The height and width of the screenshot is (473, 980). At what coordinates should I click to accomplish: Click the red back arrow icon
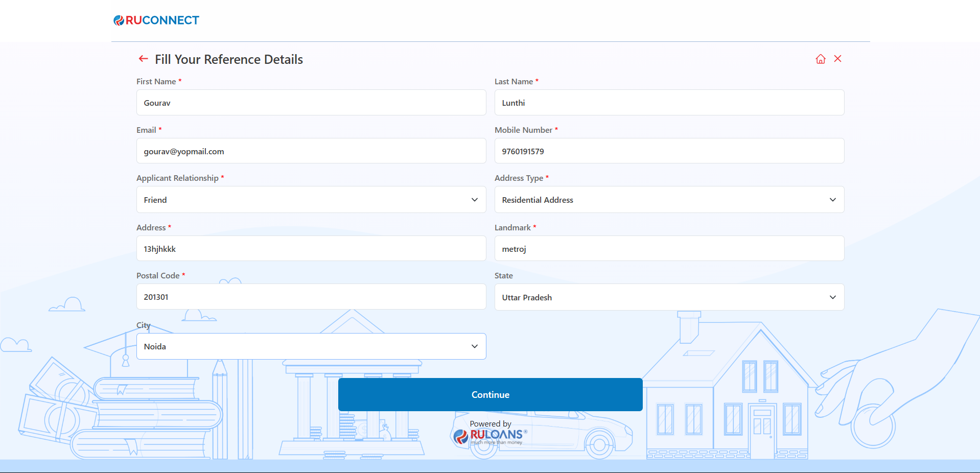coord(143,59)
